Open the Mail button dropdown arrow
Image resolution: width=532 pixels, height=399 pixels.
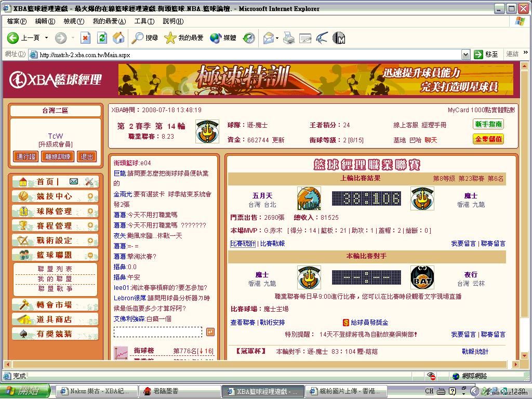(277, 37)
